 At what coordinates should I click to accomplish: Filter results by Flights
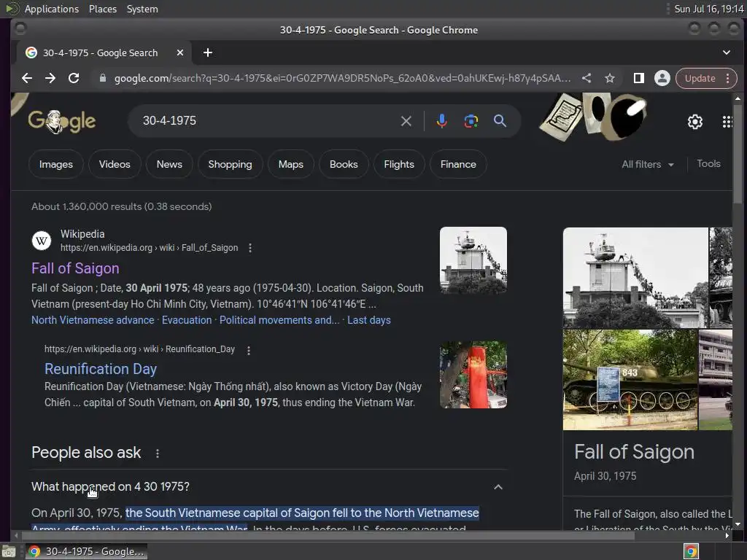tap(399, 164)
